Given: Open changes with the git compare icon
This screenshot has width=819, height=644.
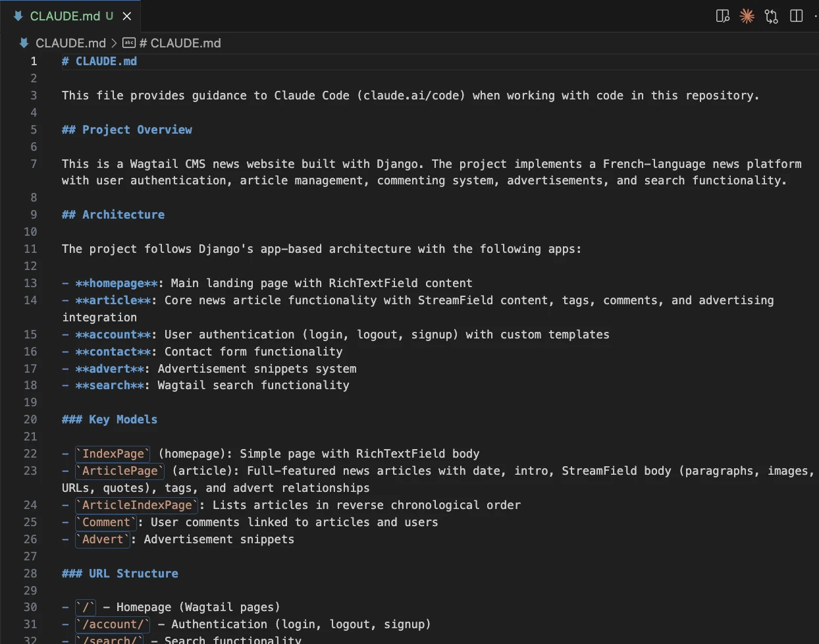Looking at the screenshot, I should coord(771,16).
